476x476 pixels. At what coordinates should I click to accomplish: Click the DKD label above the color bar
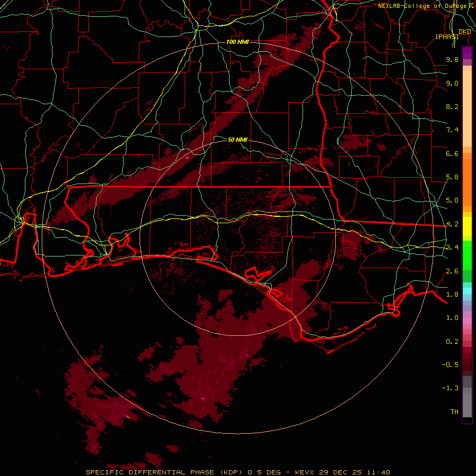(x=465, y=32)
